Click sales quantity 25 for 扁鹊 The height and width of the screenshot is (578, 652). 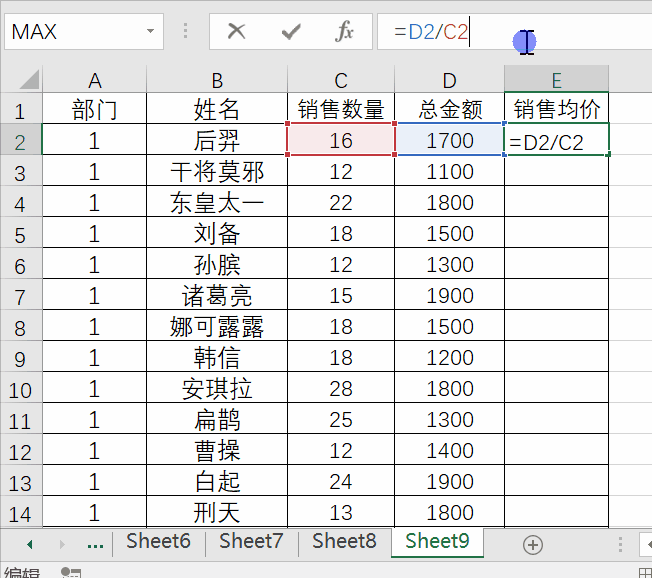click(x=341, y=419)
